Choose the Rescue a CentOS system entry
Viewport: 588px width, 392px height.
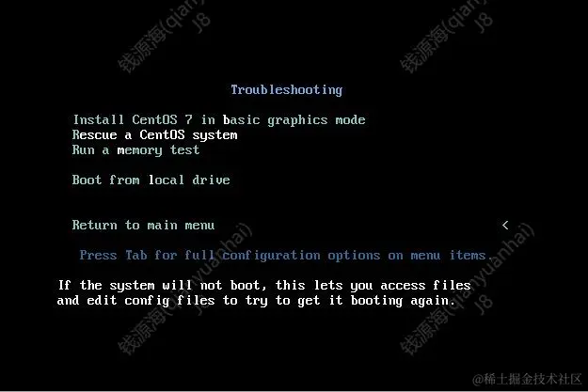(155, 135)
